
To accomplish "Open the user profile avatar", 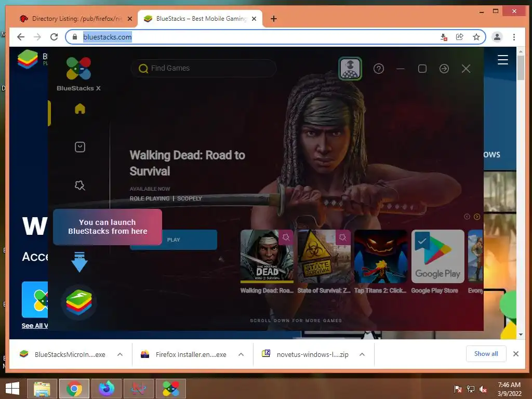I will coord(350,69).
